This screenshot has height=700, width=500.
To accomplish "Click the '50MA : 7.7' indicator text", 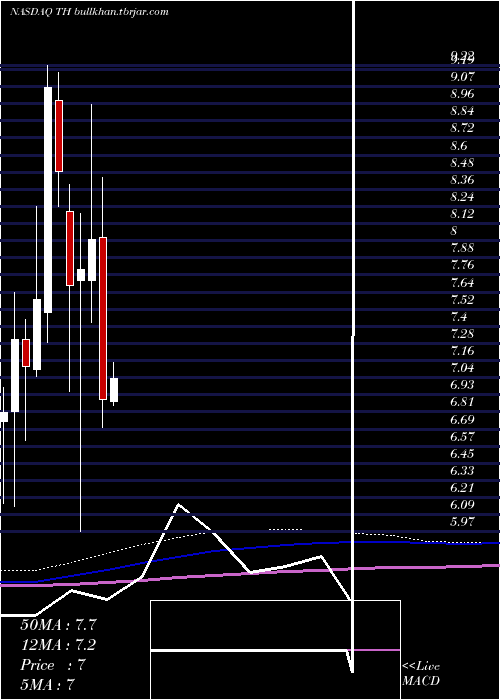I will click(58, 625).
